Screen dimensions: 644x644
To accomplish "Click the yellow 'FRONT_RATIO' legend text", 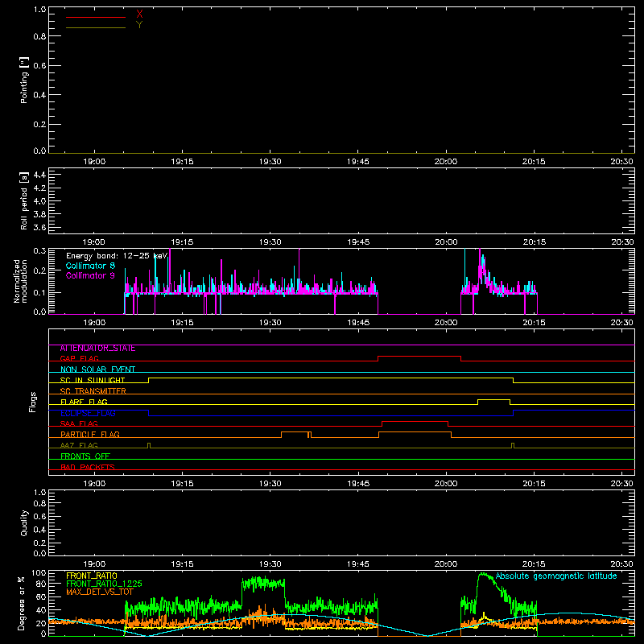I will (92, 576).
